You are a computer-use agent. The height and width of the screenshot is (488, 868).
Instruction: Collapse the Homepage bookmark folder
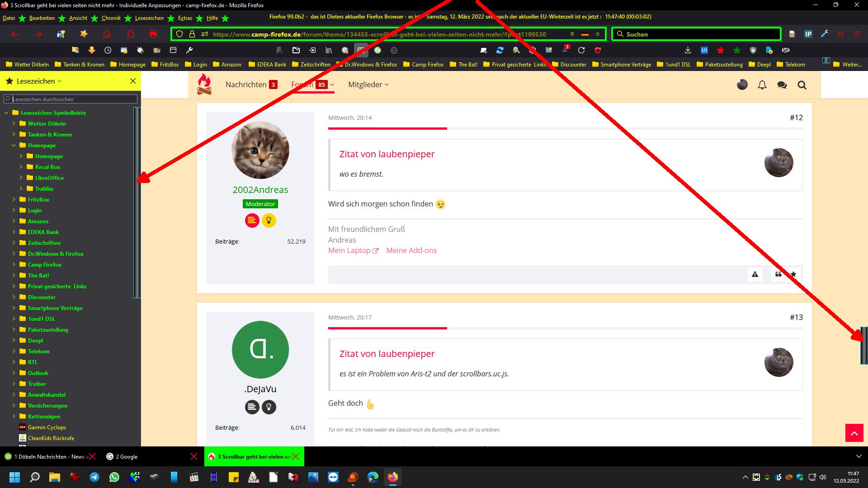pyautogui.click(x=14, y=145)
